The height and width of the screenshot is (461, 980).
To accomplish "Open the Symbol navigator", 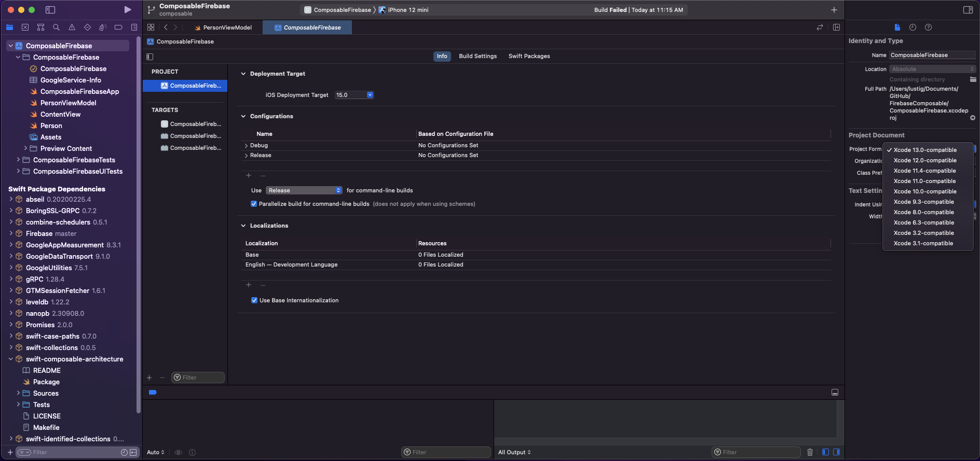I will pyautogui.click(x=40, y=27).
